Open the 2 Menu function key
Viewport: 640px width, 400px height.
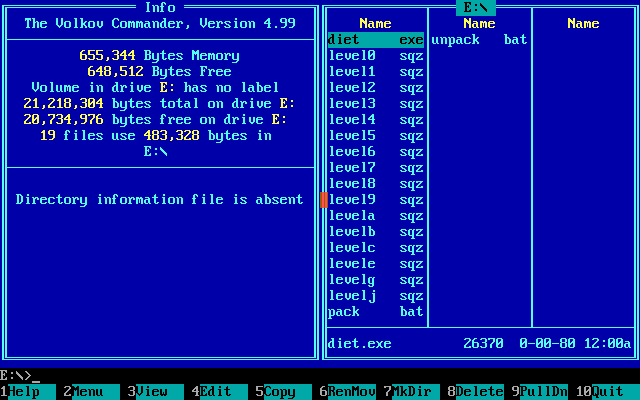tap(92, 392)
